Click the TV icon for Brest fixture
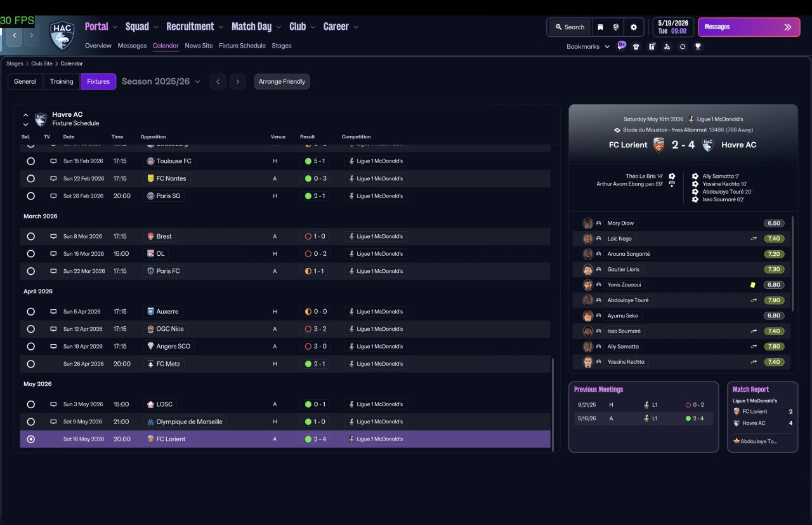812x525 pixels. click(53, 236)
